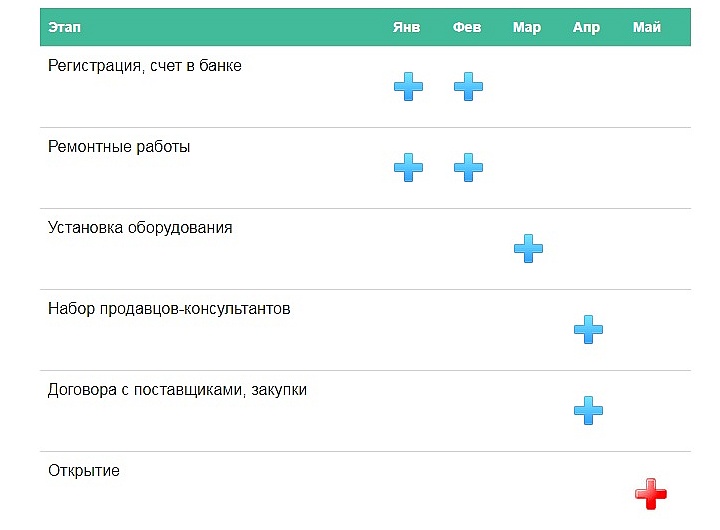Click the Апр column header
The width and height of the screenshot is (720, 530).
(586, 28)
